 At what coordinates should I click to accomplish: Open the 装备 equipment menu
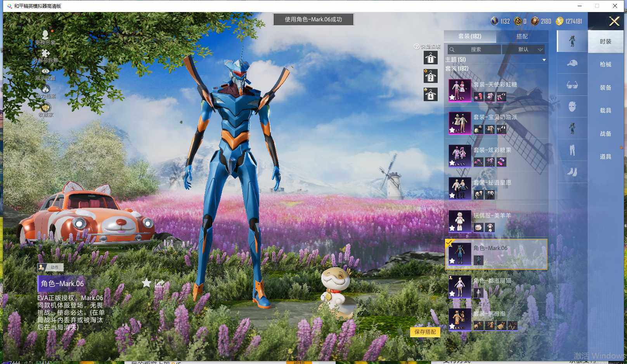tap(605, 88)
